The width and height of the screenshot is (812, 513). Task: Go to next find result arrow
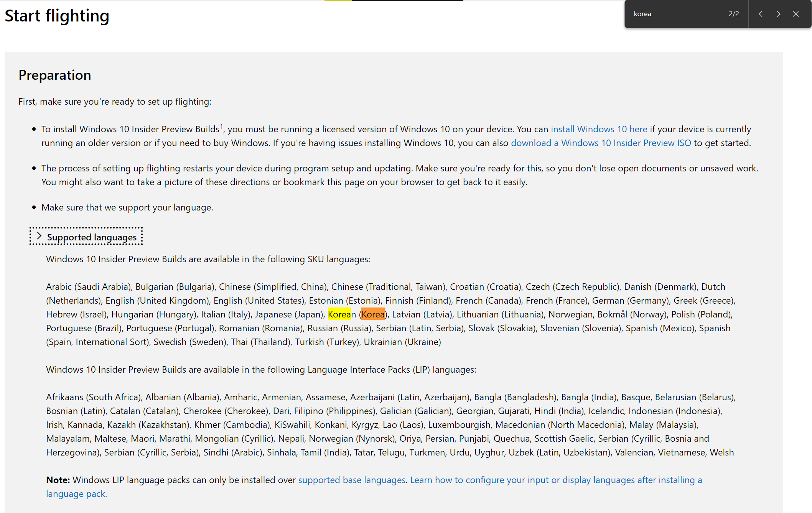pos(778,14)
